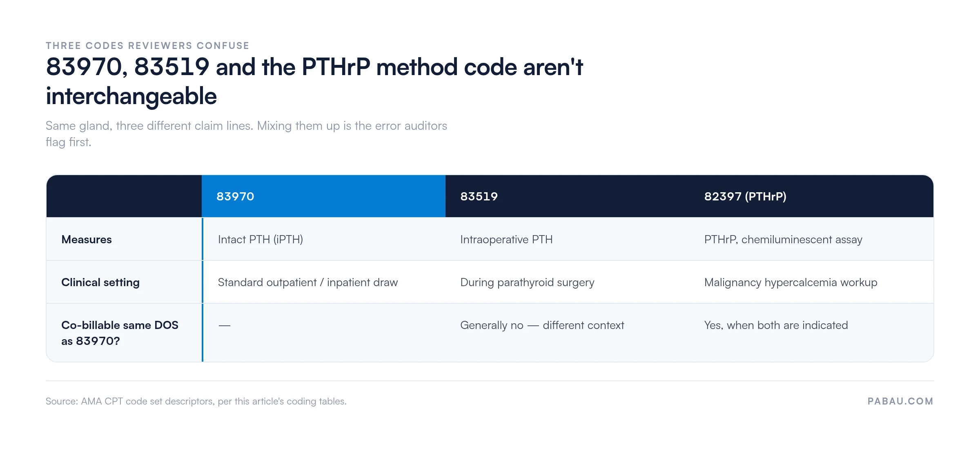The height and width of the screenshot is (449, 980).
Task: Click the 82397 (PTHrP) column header
Action: click(811, 196)
